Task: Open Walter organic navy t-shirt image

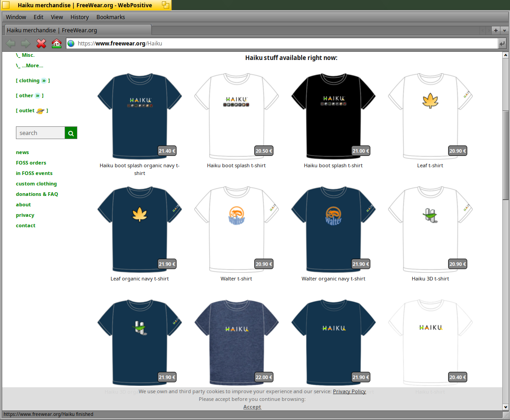Action: pos(333,229)
